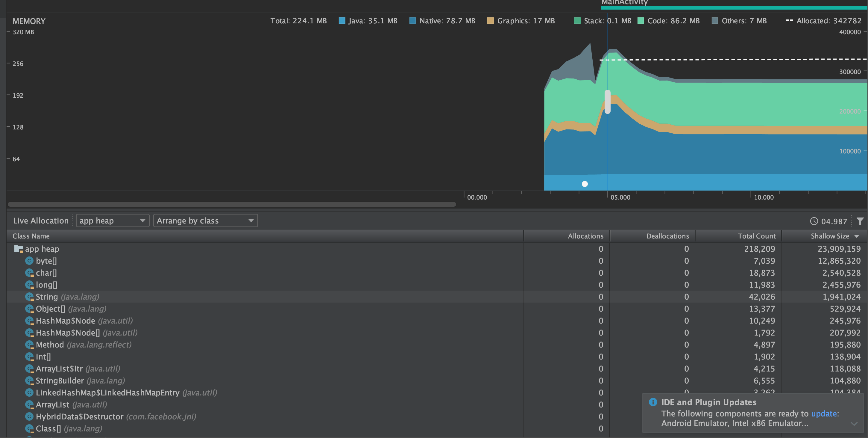The height and width of the screenshot is (438, 868).
Task: Click the long[] class icon
Action: 30,285
